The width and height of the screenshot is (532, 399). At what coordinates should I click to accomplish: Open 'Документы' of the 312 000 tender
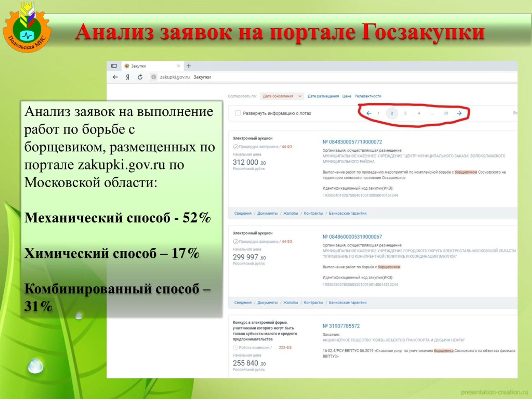[x=267, y=213]
